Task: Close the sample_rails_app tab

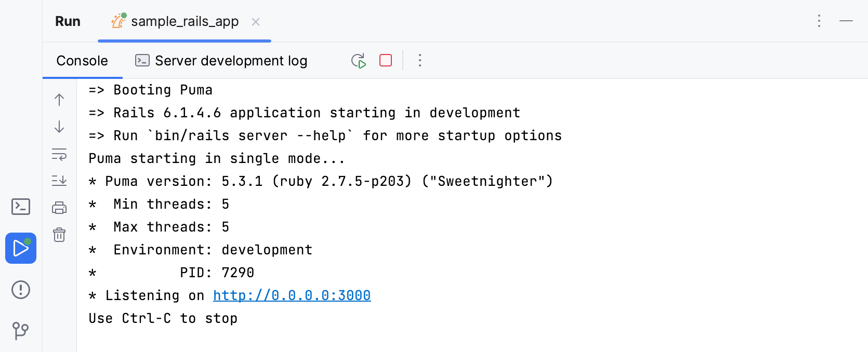Action: (x=255, y=22)
